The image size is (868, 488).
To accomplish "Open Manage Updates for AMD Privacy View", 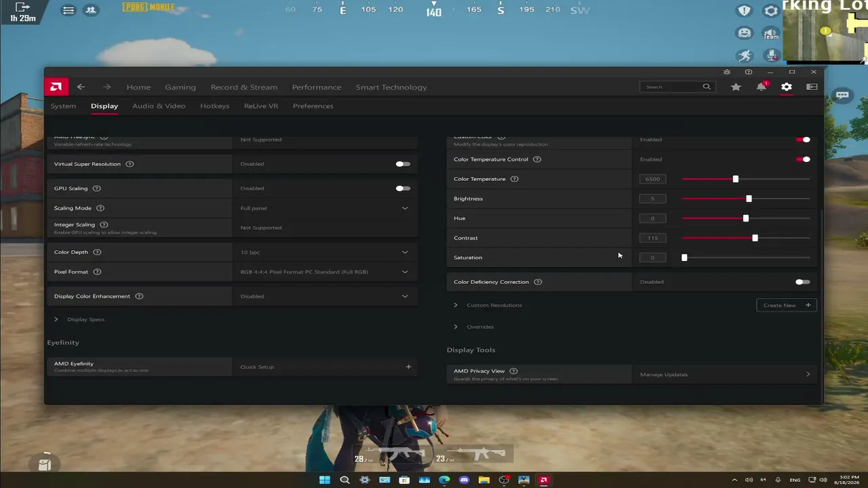I will (725, 374).
